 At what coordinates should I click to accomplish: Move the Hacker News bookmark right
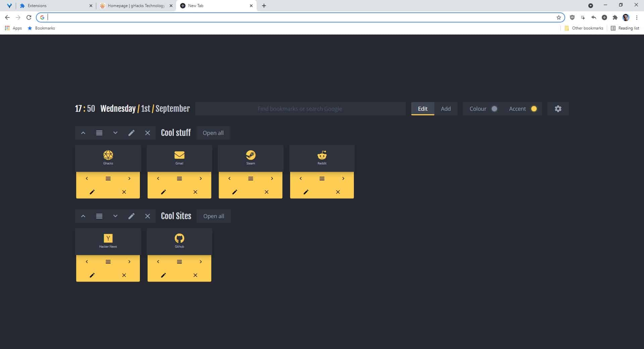129,262
